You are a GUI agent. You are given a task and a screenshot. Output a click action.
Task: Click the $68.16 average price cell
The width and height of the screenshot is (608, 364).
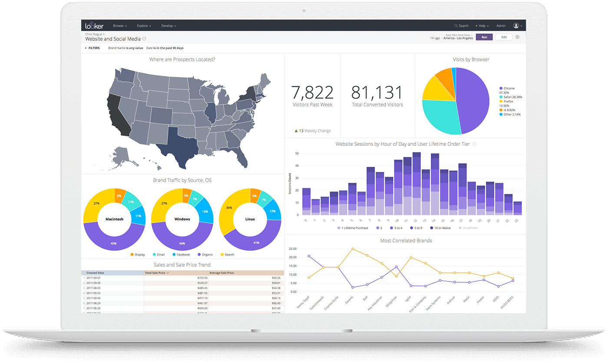(x=246, y=298)
